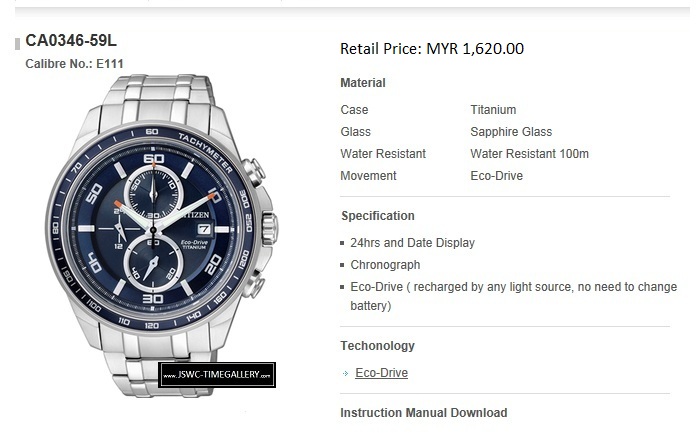
Task: Click the Instruction Manual Download heading
Action: click(x=424, y=413)
